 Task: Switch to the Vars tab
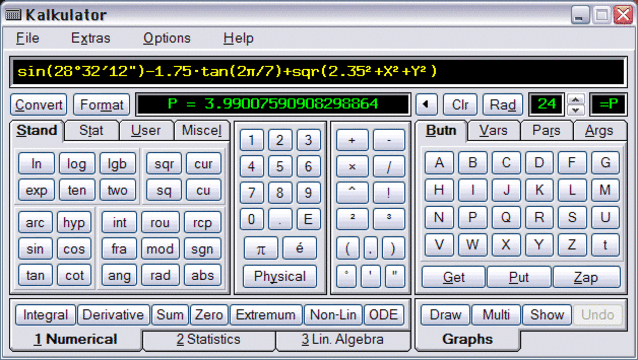tap(493, 131)
